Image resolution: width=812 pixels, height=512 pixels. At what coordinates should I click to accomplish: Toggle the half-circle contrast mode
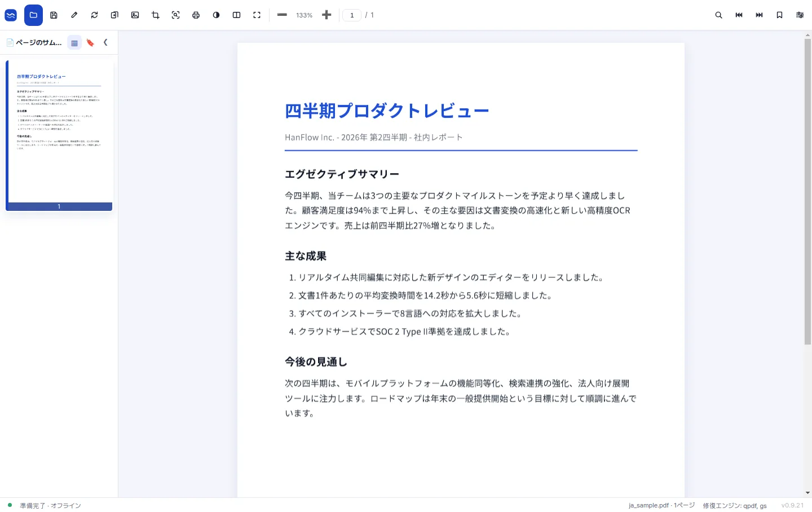[217, 15]
